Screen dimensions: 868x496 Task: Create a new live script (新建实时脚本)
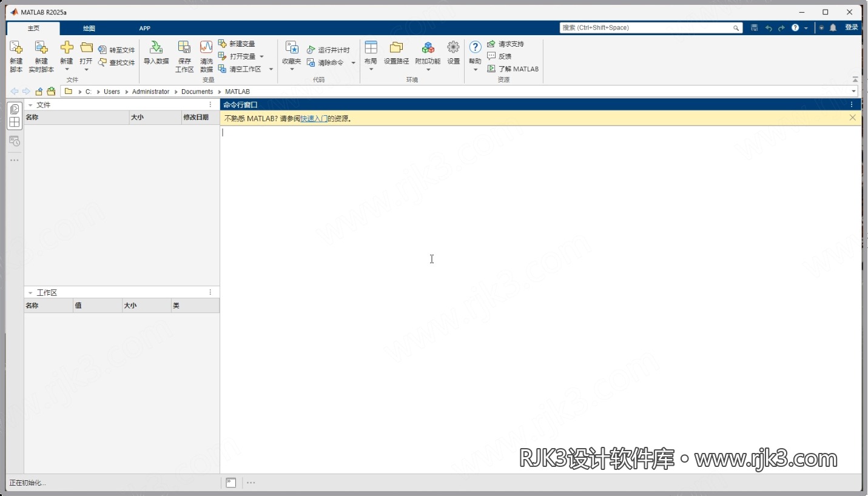point(41,56)
